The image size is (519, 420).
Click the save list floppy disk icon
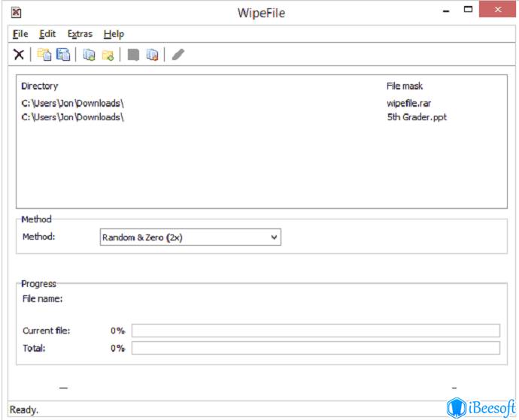pos(63,54)
